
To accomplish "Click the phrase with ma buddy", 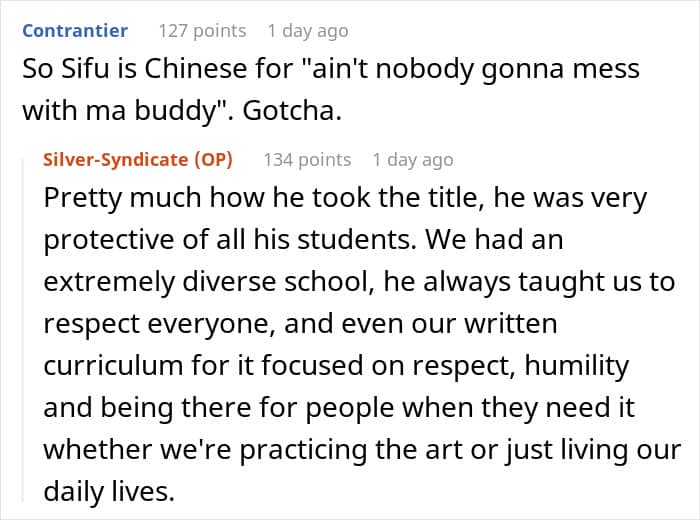I will 120,112.
